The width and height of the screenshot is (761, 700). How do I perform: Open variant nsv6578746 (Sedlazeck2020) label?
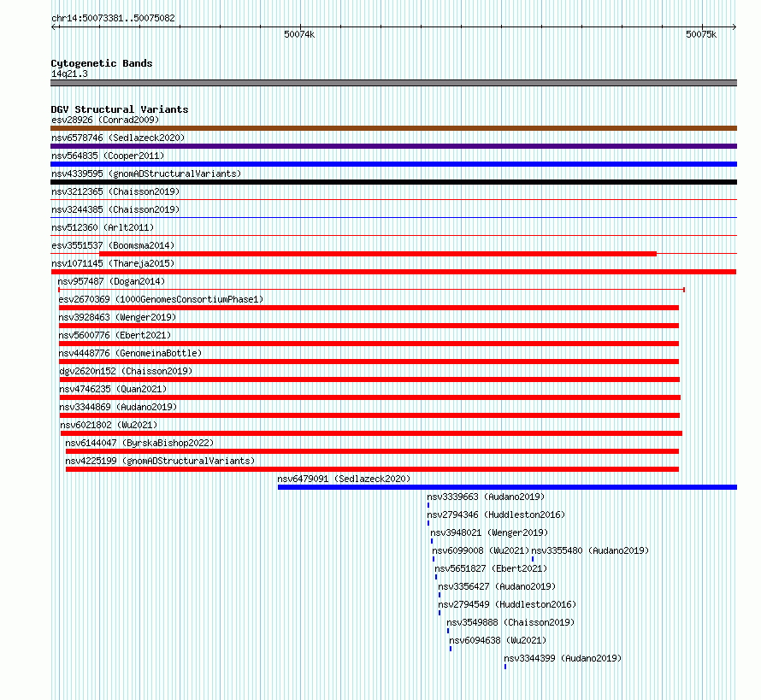[118, 138]
